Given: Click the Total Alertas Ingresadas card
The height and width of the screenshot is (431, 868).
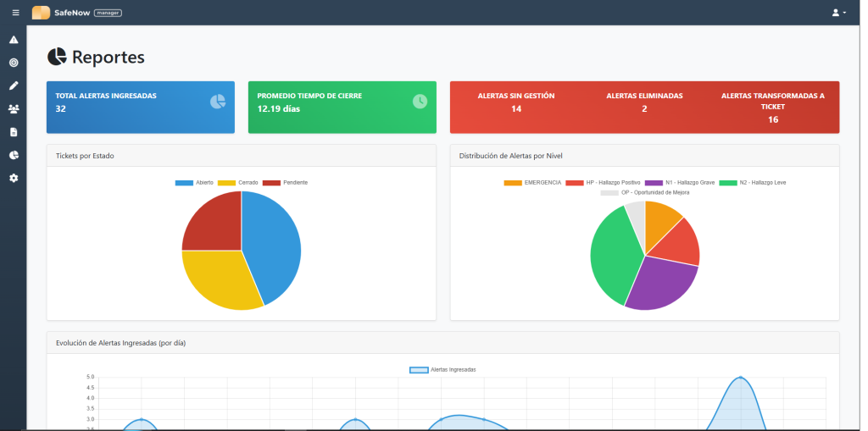Looking at the screenshot, I should [x=141, y=107].
